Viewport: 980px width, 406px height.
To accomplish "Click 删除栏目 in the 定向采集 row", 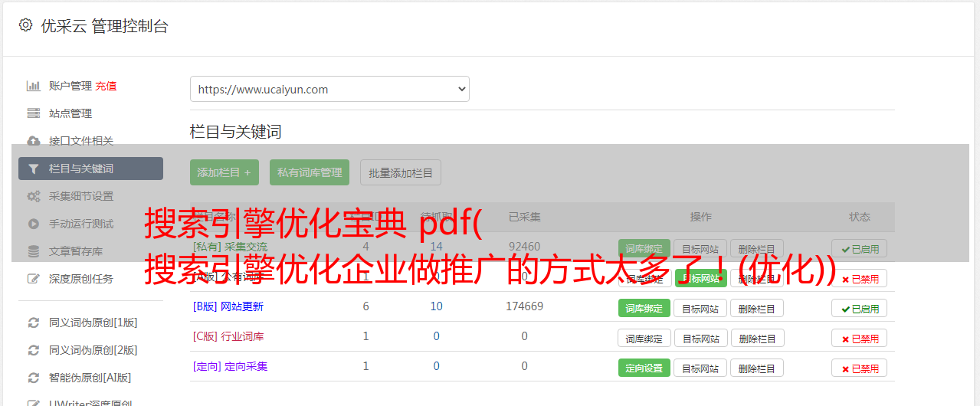I will [757, 368].
